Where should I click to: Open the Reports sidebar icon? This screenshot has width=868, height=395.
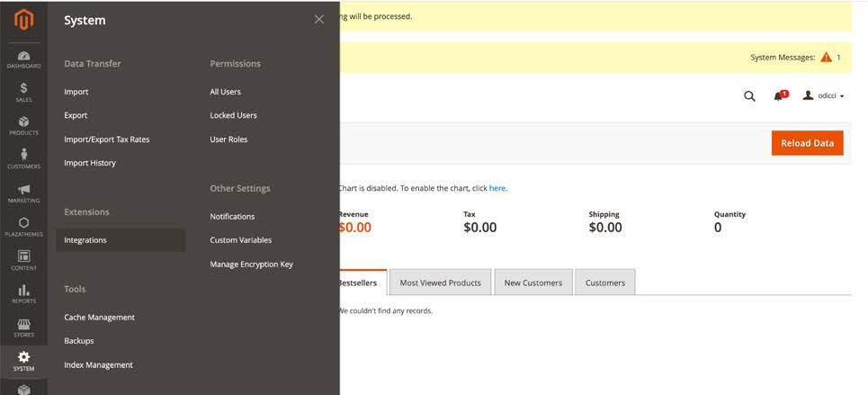coord(23,294)
